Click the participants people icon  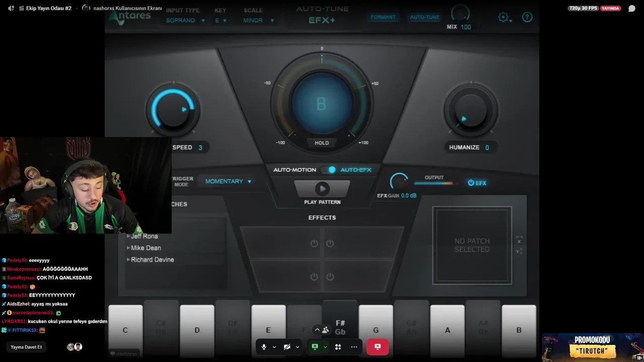326,330
